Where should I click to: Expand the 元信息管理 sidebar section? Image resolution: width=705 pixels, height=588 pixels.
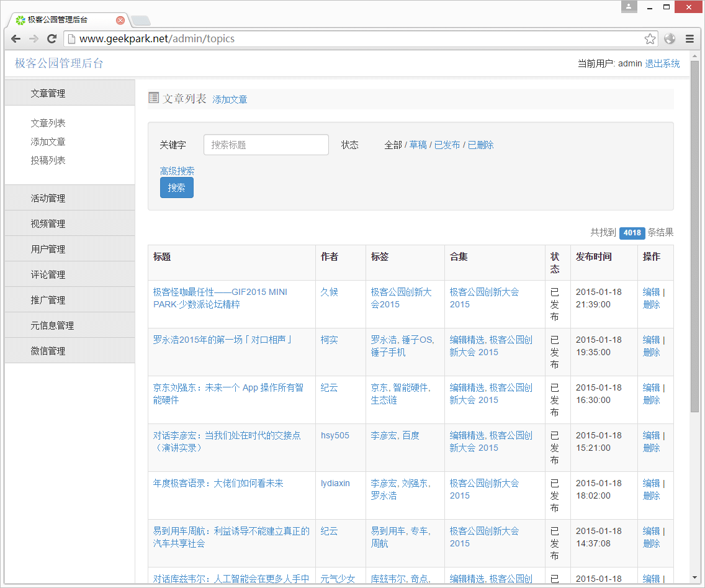click(x=70, y=325)
